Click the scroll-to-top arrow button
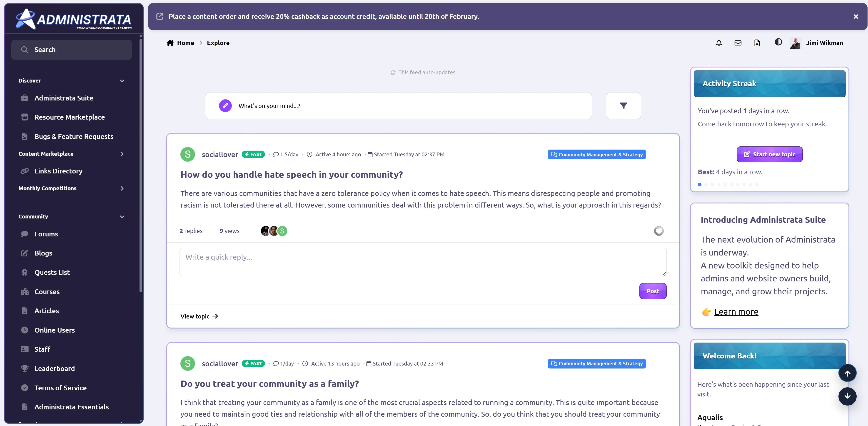Viewport: 868px width, 426px height. coord(847,373)
